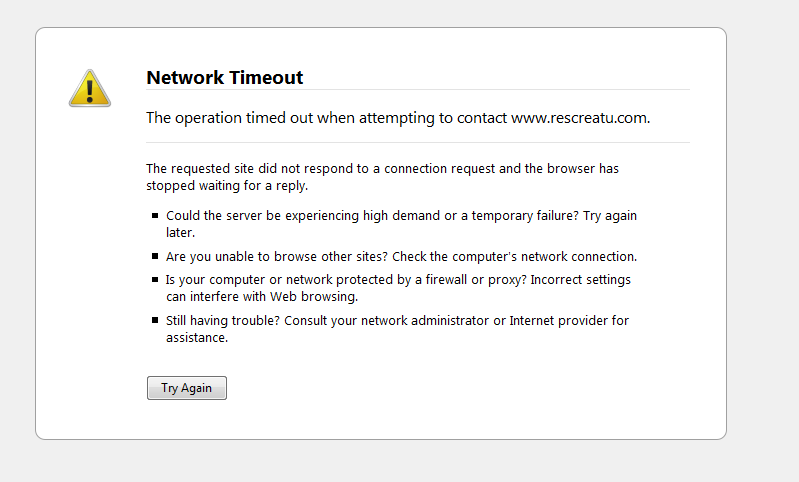Click "Consult your network administrator" text
The width and height of the screenshot is (799, 482).
tap(387, 320)
